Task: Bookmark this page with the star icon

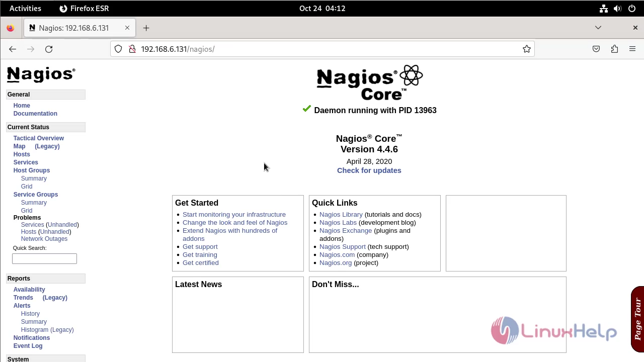Action: pyautogui.click(x=527, y=49)
